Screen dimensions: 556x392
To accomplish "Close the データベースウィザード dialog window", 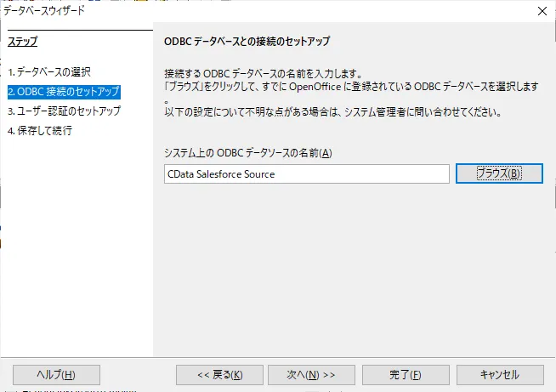I will pos(541,10).
